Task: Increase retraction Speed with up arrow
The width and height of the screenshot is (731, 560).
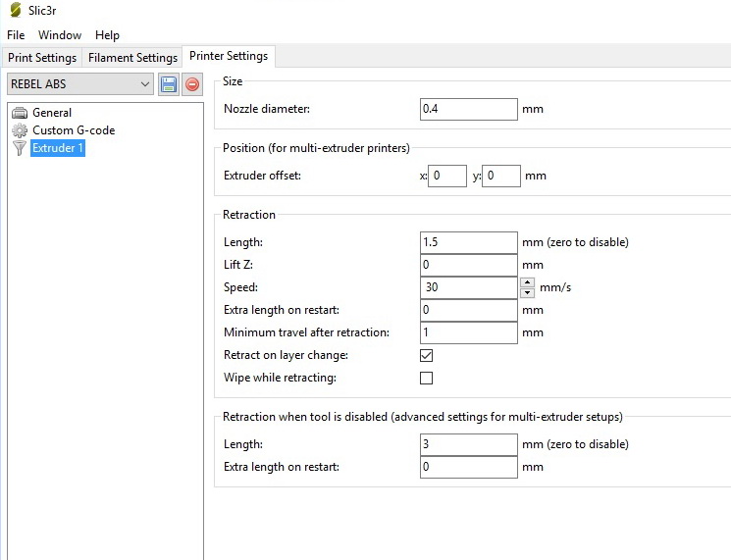Action: point(527,282)
